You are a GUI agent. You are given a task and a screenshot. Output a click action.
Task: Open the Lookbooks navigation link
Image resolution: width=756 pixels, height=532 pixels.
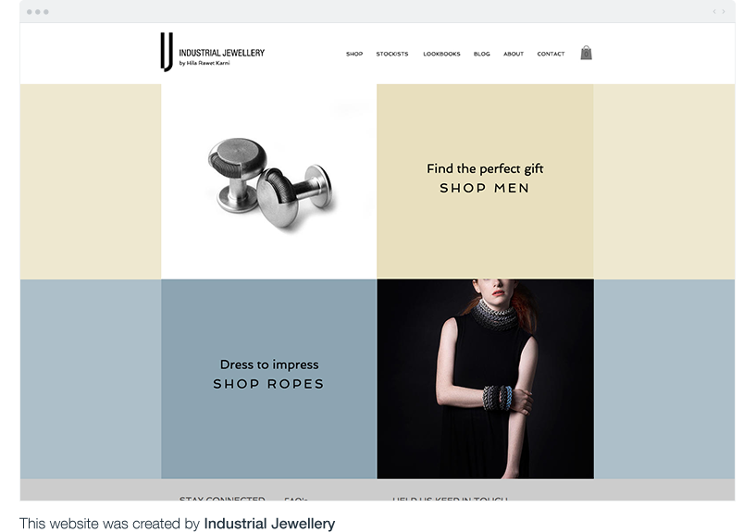[441, 54]
